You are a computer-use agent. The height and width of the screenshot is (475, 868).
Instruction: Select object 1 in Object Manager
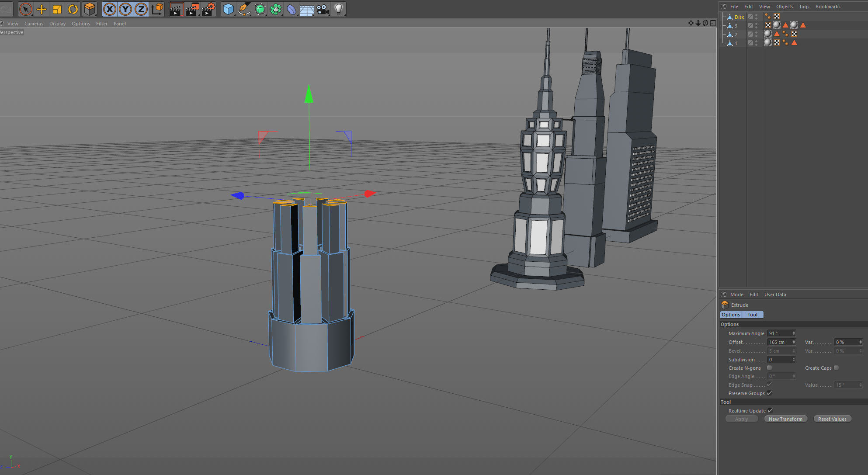click(x=736, y=43)
